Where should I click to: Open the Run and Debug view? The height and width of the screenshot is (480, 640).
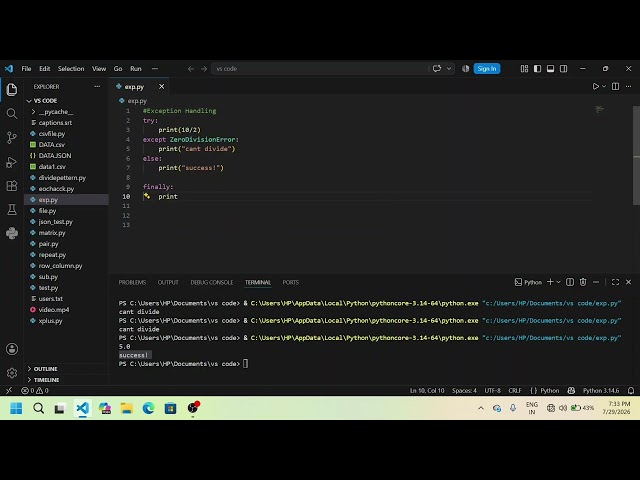point(12,162)
